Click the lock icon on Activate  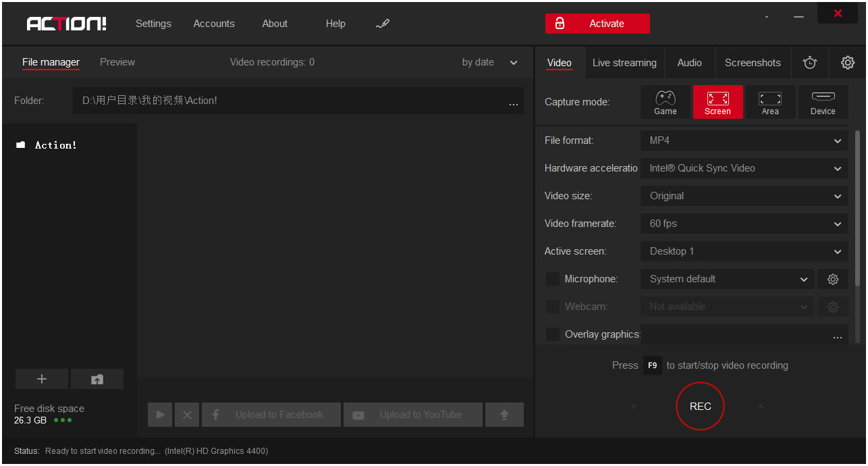tap(560, 24)
